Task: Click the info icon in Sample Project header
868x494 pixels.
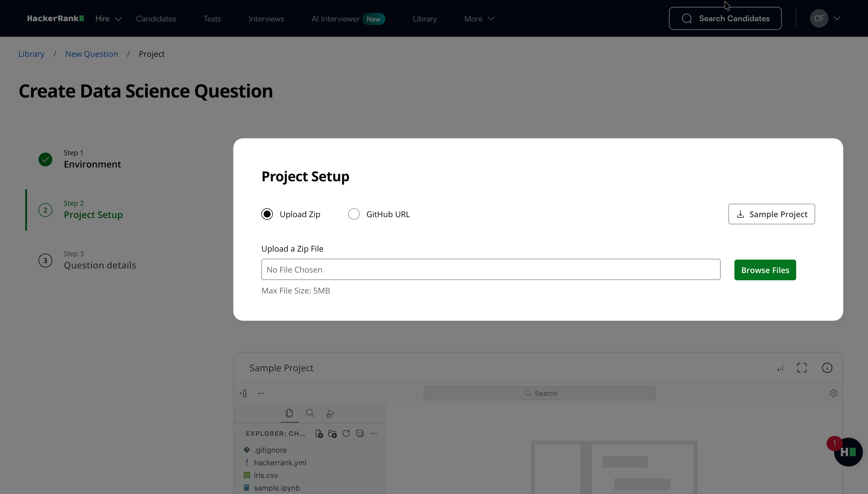Action: point(827,368)
